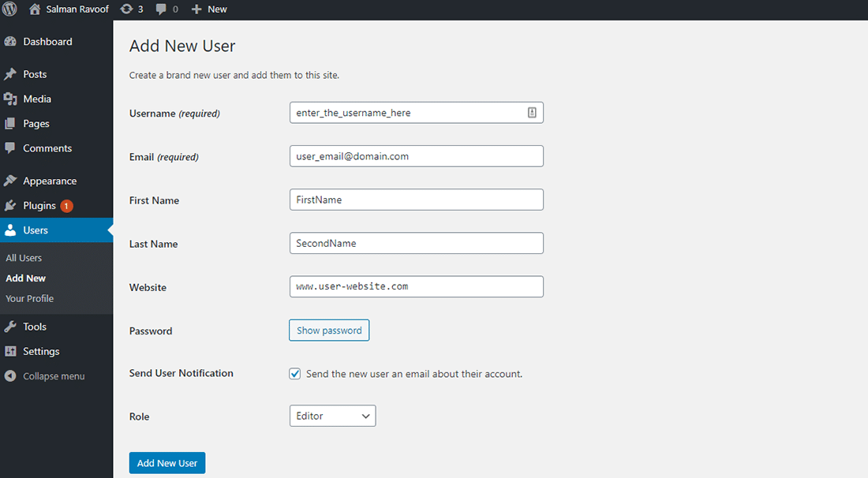Screen dimensions: 868x478
Task: Open the Role dropdown set to Editor
Action: (332, 415)
